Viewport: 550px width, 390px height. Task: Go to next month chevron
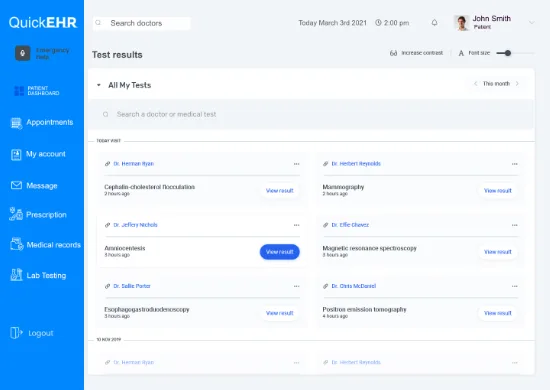click(517, 83)
